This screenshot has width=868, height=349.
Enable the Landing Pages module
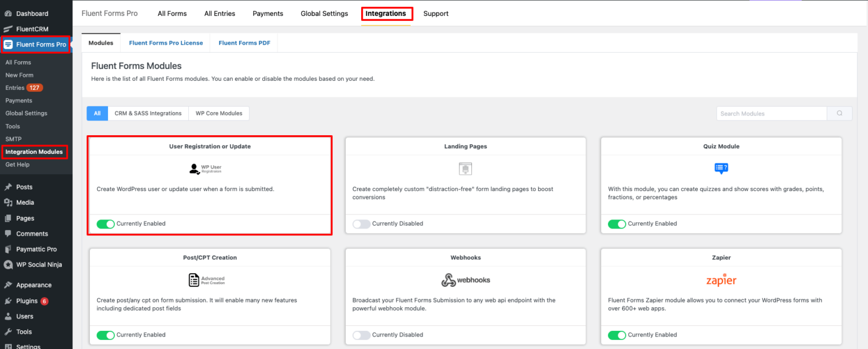(361, 223)
